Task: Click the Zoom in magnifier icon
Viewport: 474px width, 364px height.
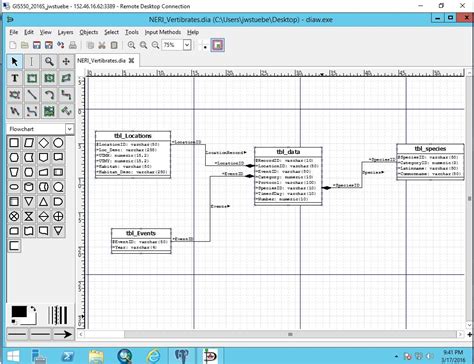Action: tap(131, 45)
